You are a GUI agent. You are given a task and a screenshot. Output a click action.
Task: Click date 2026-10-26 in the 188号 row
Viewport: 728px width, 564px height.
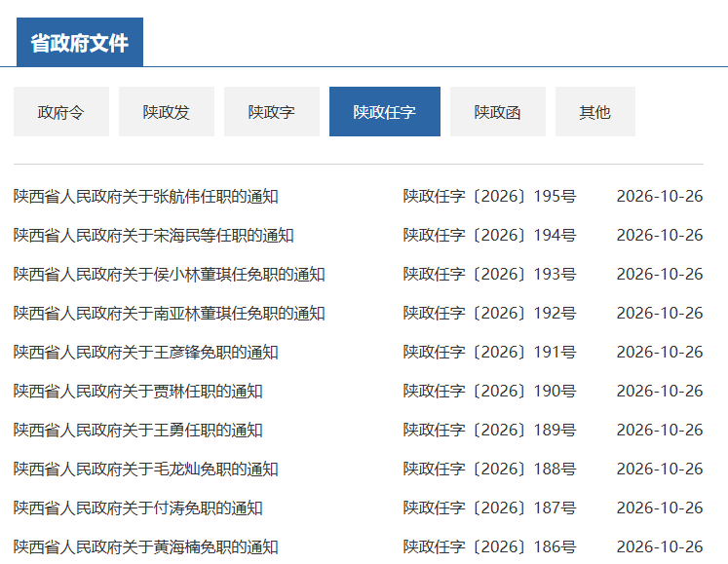660,470
